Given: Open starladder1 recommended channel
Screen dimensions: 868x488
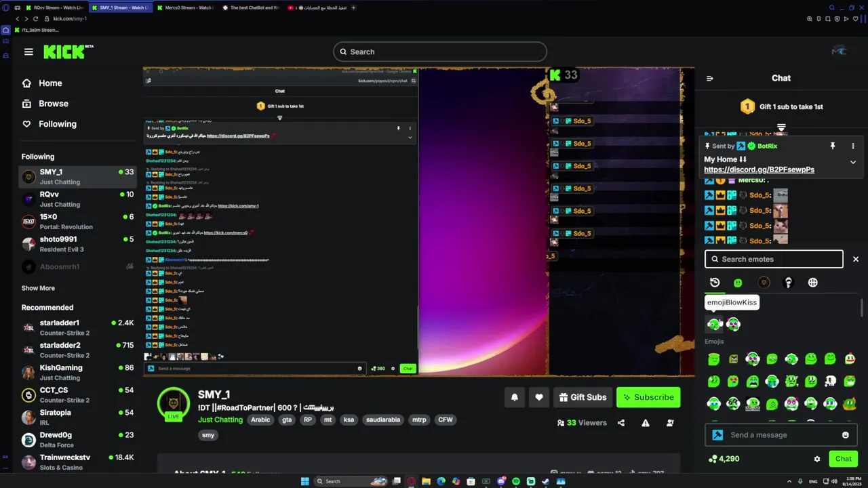Looking at the screenshot, I should (77, 327).
